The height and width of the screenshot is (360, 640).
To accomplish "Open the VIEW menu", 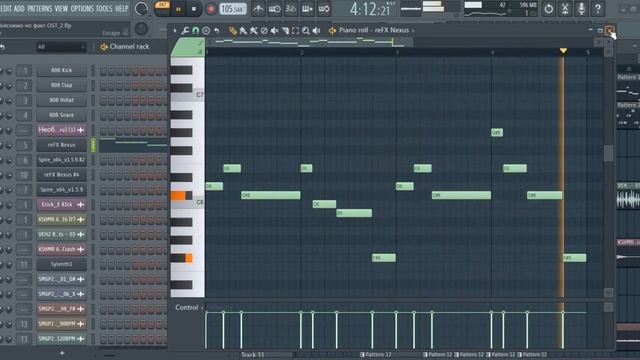I will point(61,9).
